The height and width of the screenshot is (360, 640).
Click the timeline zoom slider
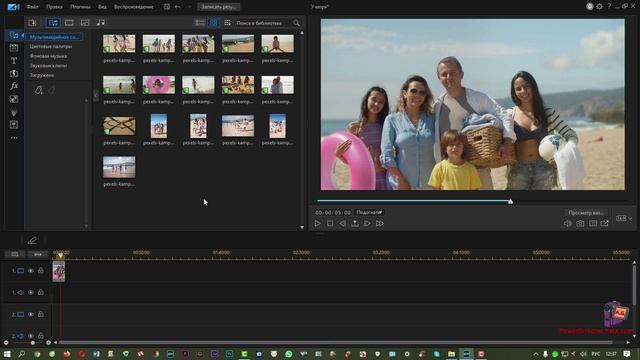click(x=27, y=343)
